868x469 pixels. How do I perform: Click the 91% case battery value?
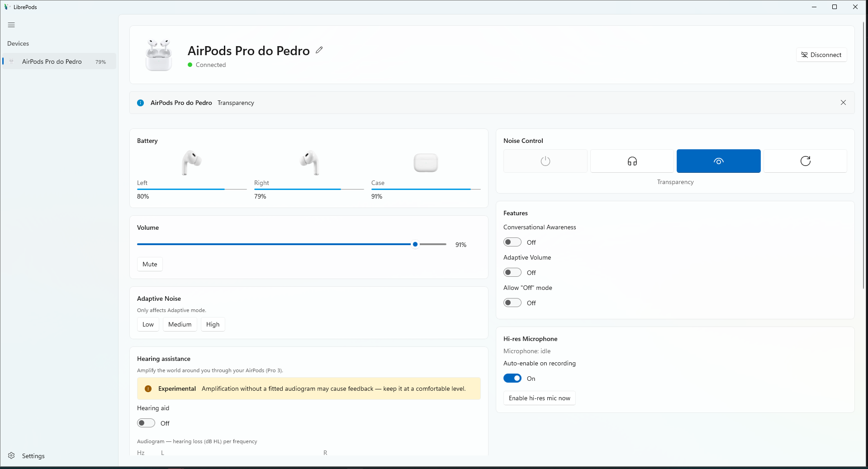pyautogui.click(x=377, y=196)
